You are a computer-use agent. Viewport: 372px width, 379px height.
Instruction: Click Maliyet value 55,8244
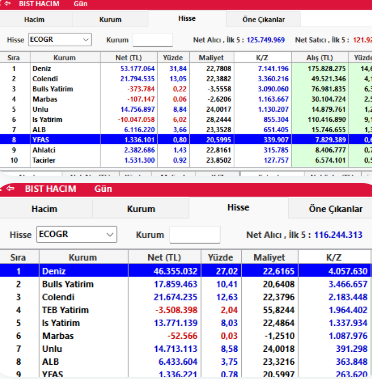coord(279,310)
